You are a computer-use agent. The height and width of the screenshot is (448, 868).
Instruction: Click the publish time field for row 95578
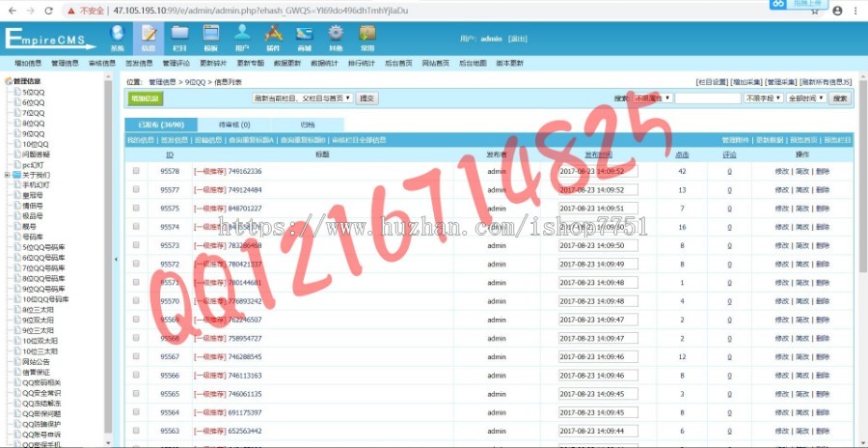[x=598, y=171]
